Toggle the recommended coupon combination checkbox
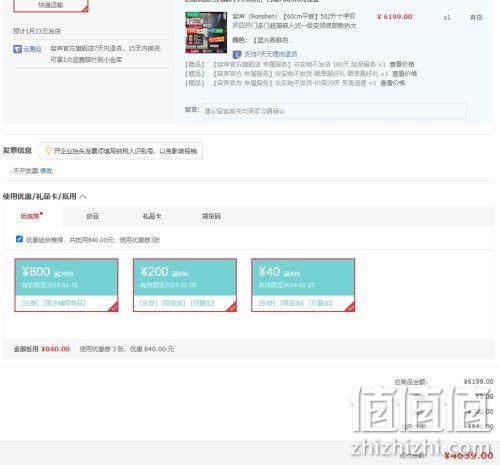500x465 pixels. (19, 239)
